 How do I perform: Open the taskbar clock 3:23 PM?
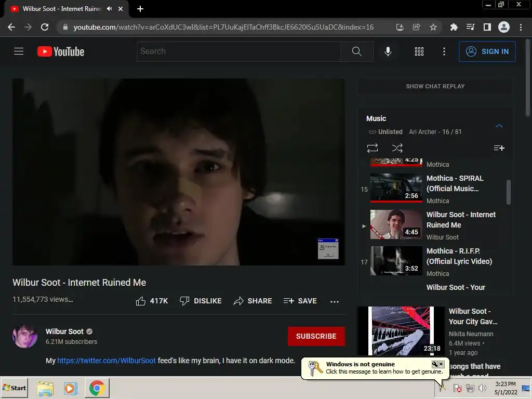point(506,388)
